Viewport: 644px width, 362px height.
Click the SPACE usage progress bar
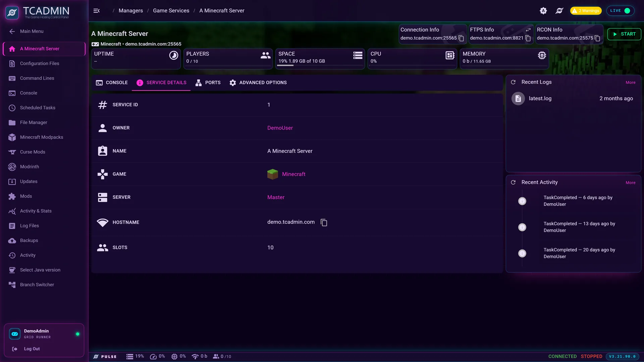pyautogui.click(x=320, y=65)
